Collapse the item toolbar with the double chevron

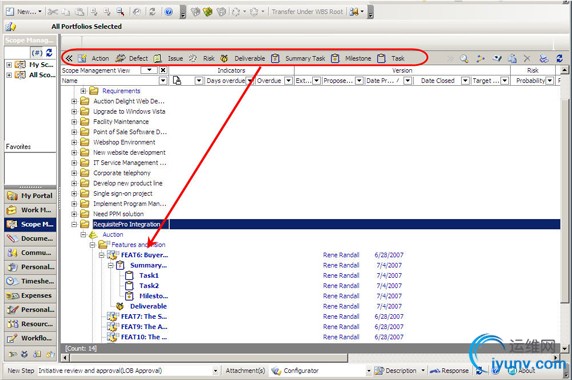coord(69,58)
